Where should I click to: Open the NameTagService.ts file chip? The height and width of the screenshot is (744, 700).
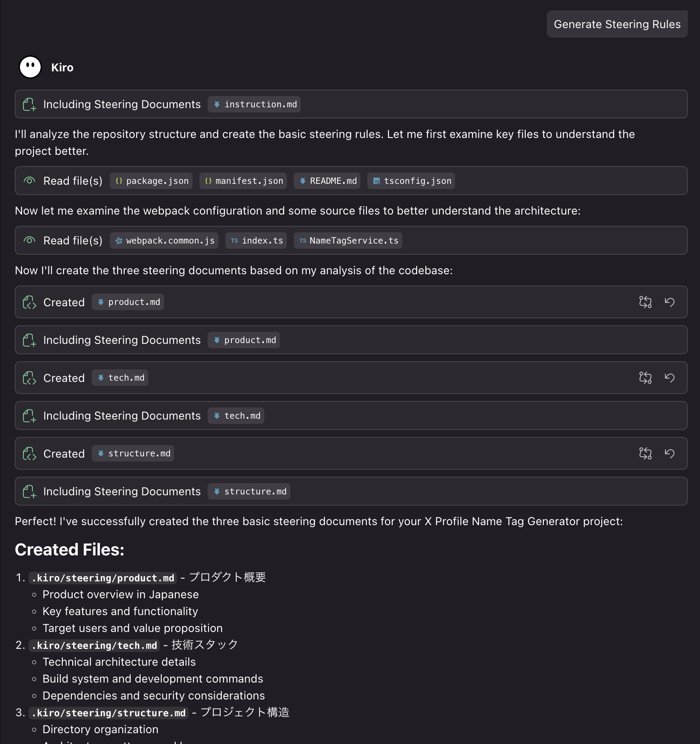[x=348, y=241]
